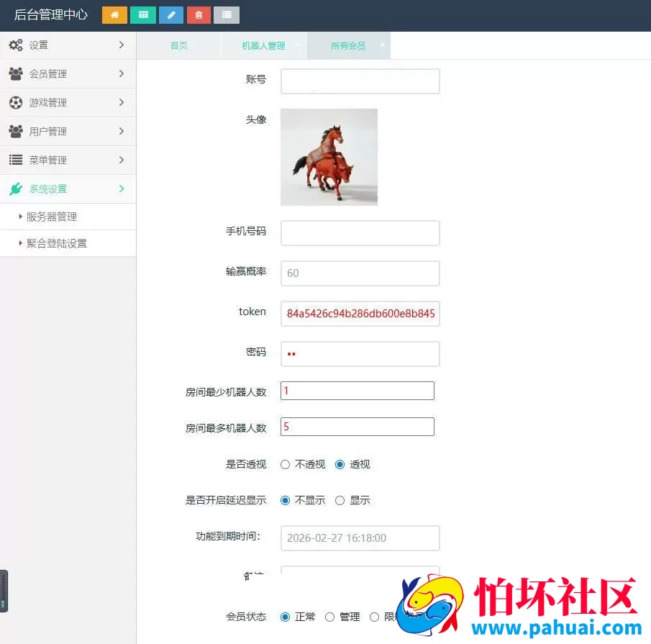Click the token input field
651x644 pixels.
click(x=360, y=314)
